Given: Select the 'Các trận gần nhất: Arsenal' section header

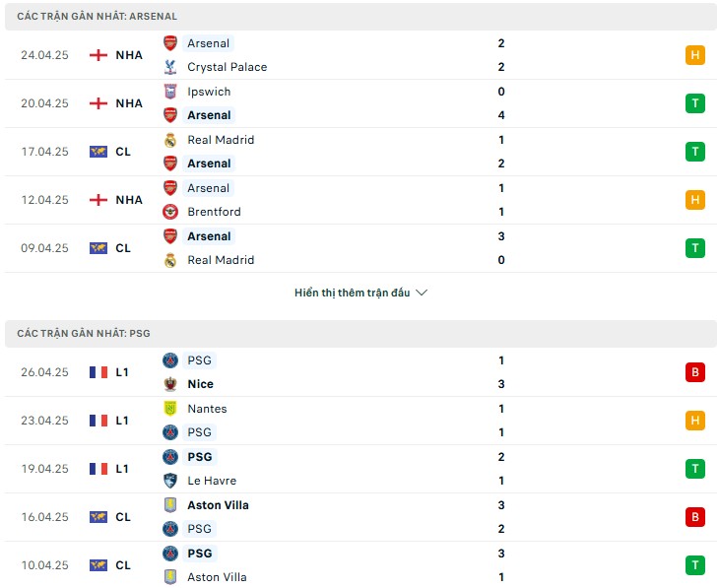Looking at the screenshot, I should (98, 17).
